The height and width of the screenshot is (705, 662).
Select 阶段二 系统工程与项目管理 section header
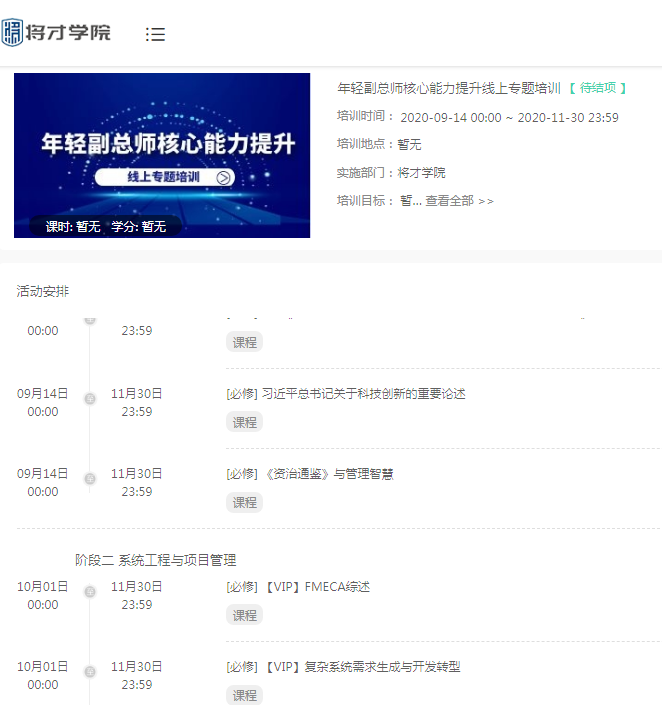tap(155, 560)
